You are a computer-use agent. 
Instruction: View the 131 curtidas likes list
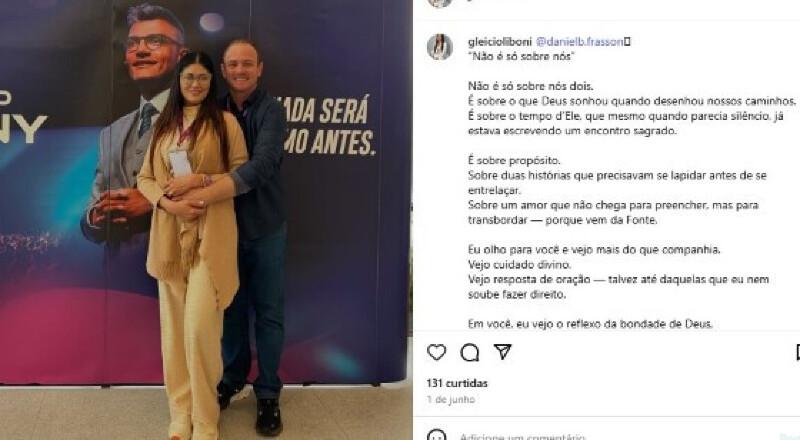[x=457, y=383]
